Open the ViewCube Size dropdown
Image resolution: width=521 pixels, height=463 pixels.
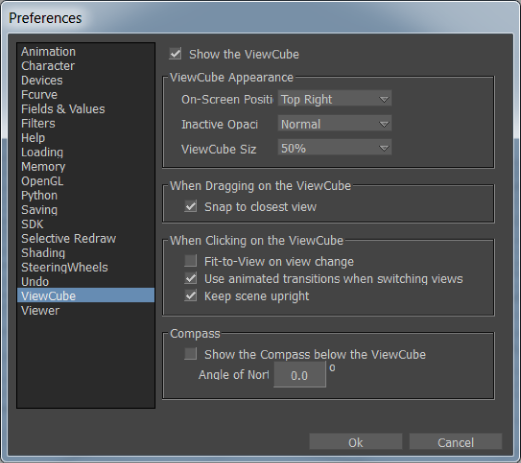pyautogui.click(x=334, y=148)
